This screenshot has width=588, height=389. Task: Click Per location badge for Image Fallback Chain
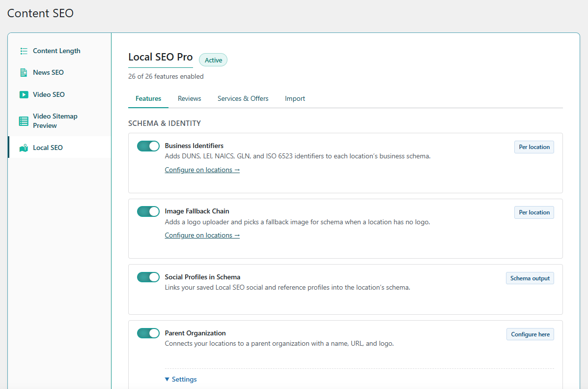click(x=534, y=212)
